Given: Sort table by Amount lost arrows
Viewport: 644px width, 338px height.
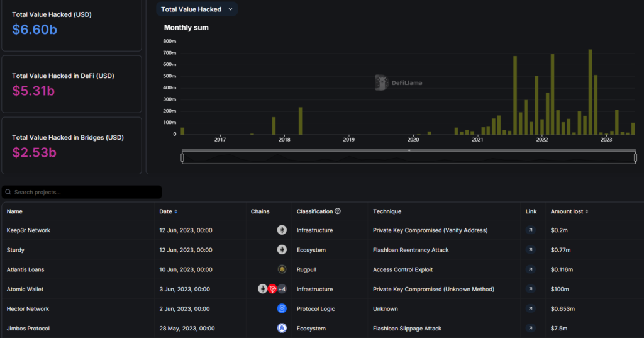Looking at the screenshot, I should coord(587,211).
